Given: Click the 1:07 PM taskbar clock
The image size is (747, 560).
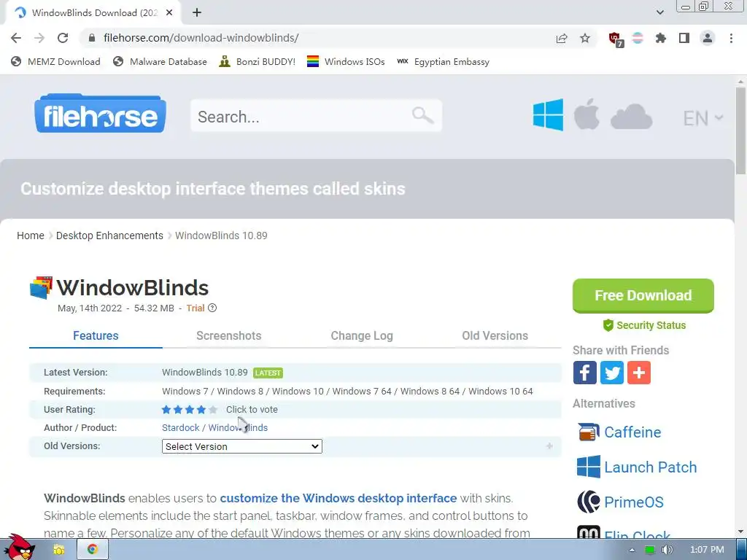Looking at the screenshot, I should tap(707, 550).
